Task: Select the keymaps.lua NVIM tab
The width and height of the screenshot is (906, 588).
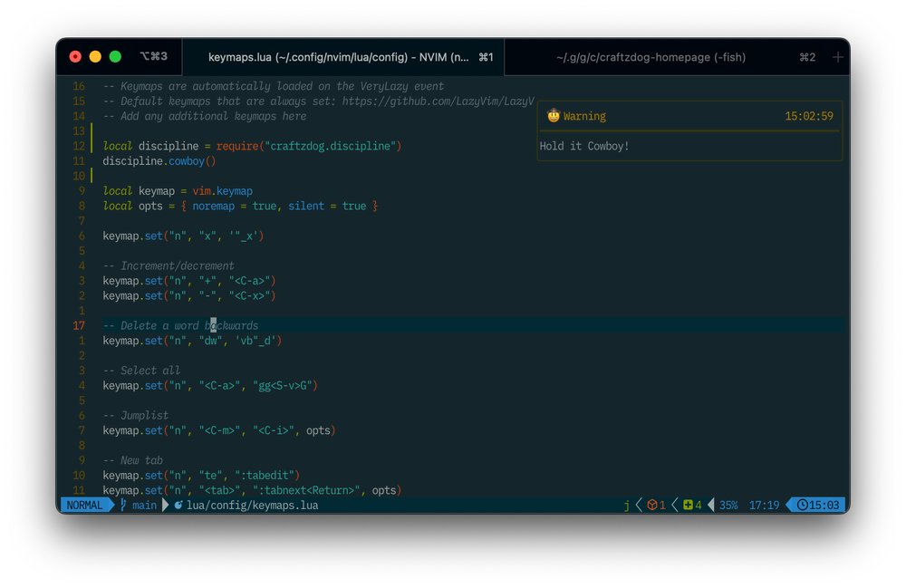Action: point(335,56)
